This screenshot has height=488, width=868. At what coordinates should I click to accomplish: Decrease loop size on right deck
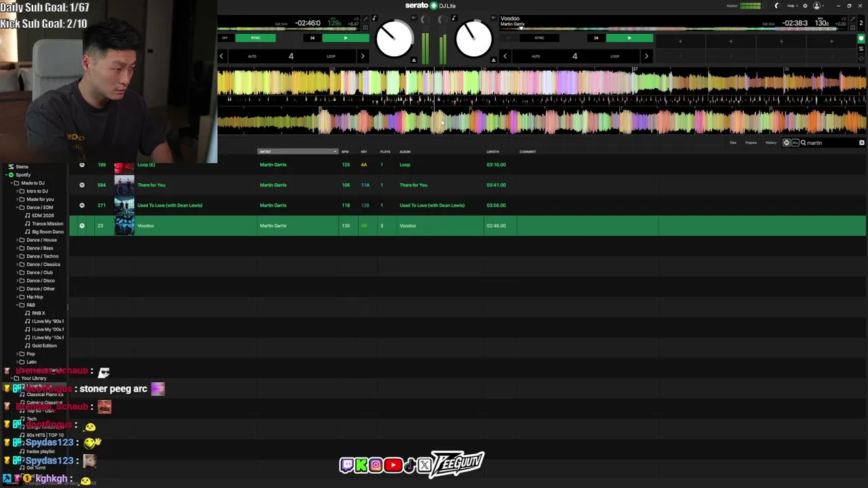click(505, 56)
